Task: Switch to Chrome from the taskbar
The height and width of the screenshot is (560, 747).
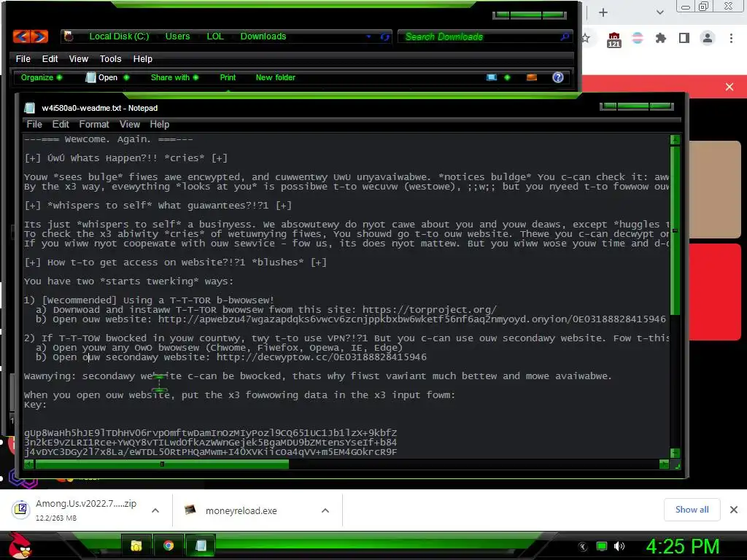Action: click(169, 545)
